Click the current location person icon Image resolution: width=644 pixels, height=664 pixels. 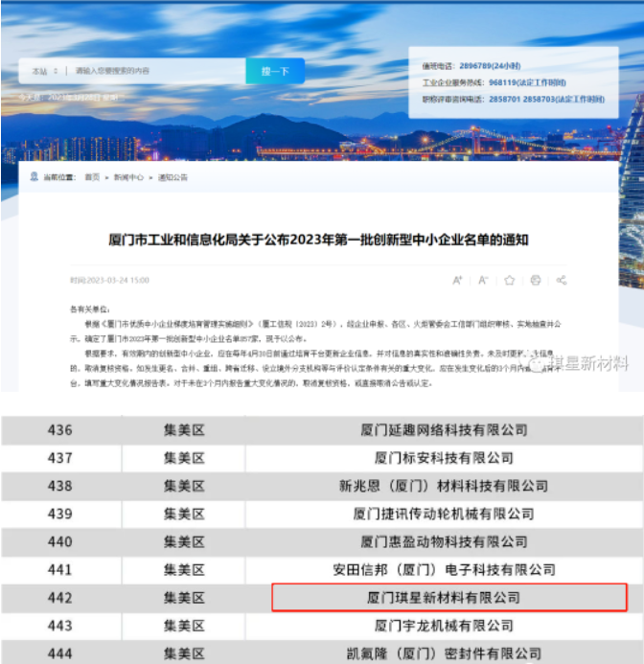coord(35,177)
